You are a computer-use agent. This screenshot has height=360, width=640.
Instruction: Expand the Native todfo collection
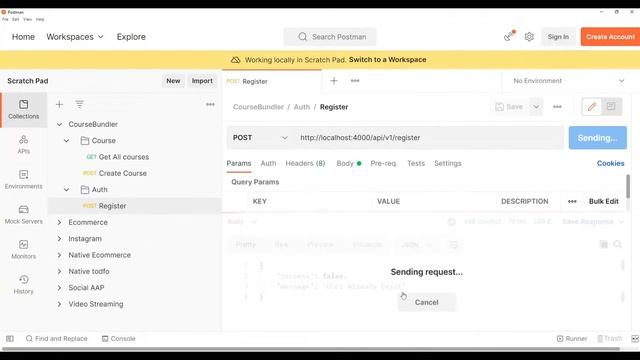pos(60,271)
